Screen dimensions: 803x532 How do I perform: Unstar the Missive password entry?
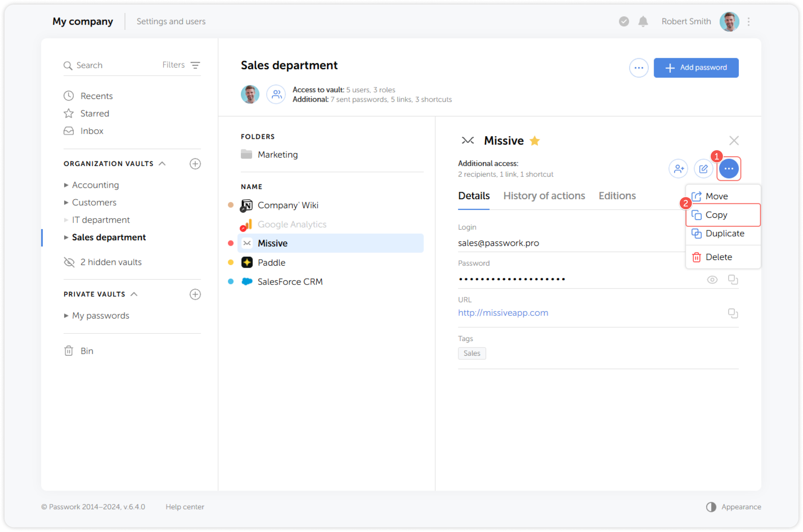535,140
